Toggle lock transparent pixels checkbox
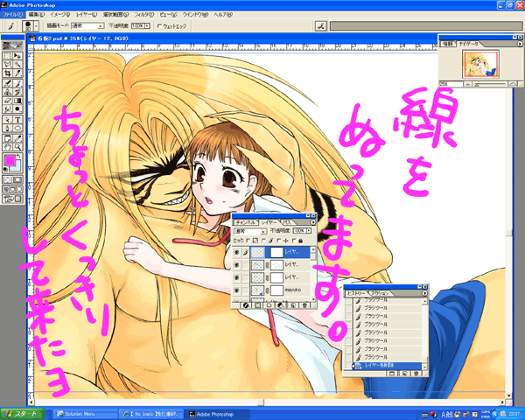 (248, 241)
